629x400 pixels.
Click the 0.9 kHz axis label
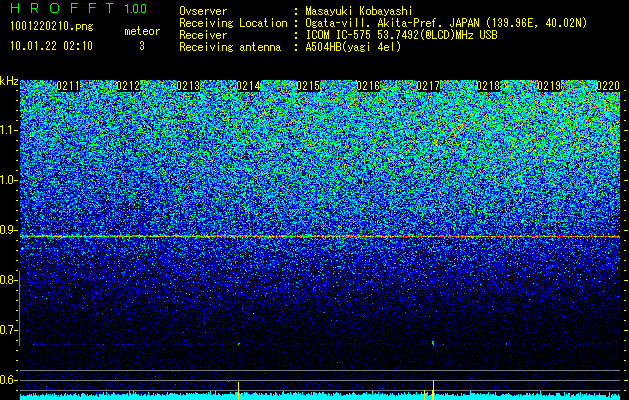point(8,230)
